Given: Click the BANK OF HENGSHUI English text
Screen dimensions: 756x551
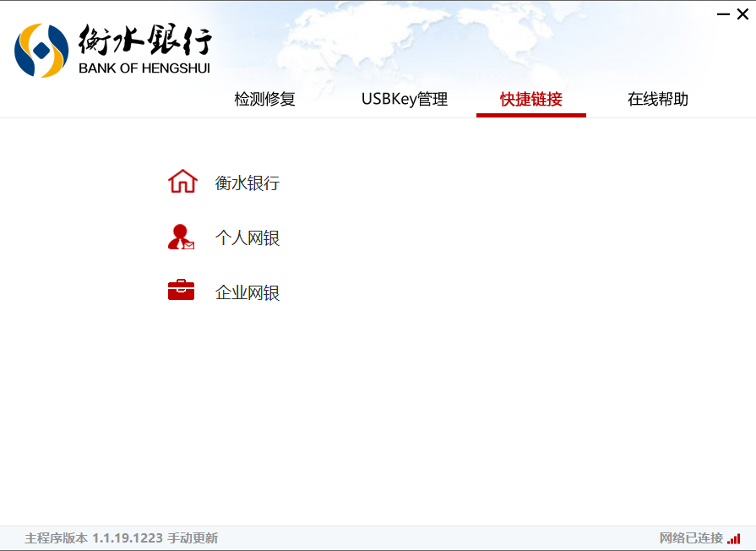Looking at the screenshot, I should [144, 68].
